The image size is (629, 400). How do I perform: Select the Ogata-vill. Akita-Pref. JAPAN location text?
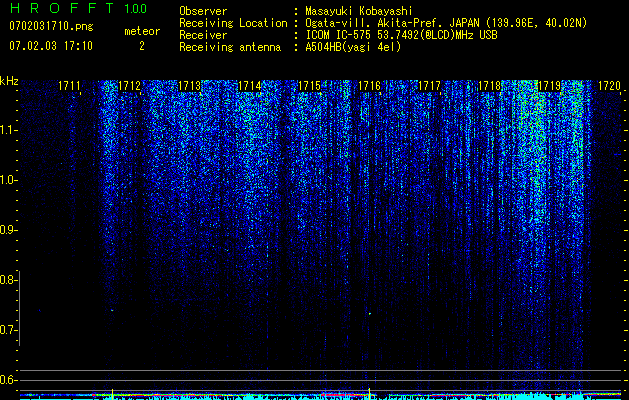tap(446, 23)
